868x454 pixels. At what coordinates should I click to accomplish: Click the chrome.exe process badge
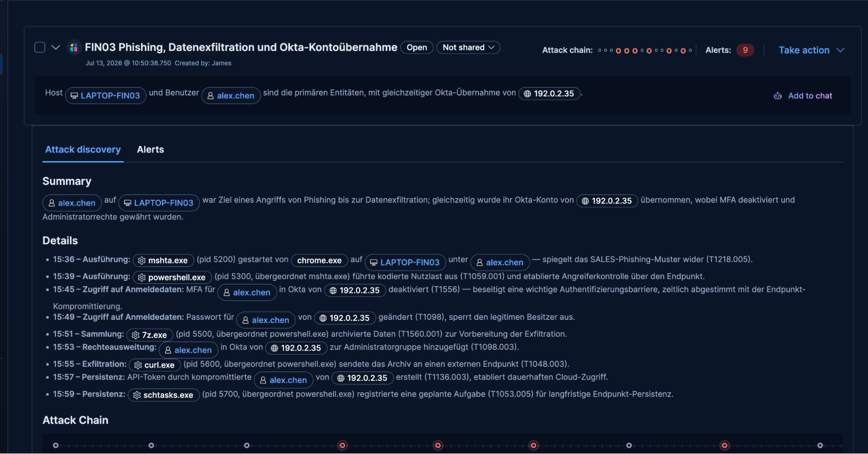(x=319, y=260)
